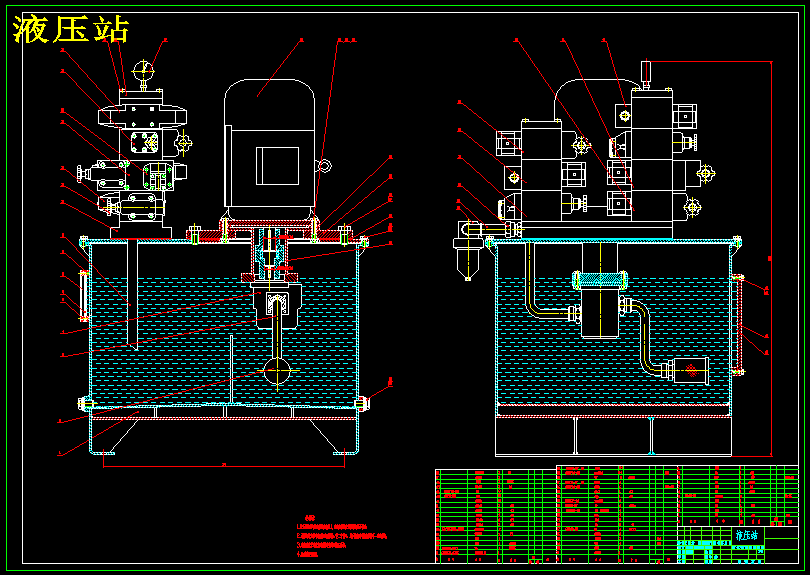The width and height of the screenshot is (810, 575).
Task: Click the horizontal dimension line under left tank
Action: tap(224, 466)
